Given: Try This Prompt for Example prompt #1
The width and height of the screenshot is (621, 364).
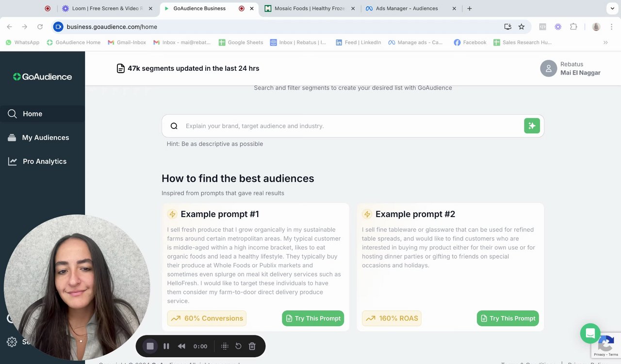Looking at the screenshot, I should tap(313, 318).
